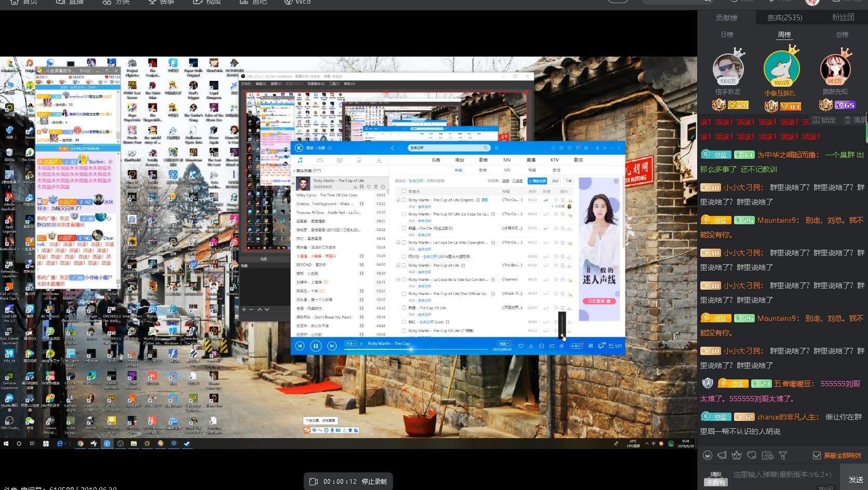Click the danmaku chat input field
The image size is (868, 490).
[782, 474]
